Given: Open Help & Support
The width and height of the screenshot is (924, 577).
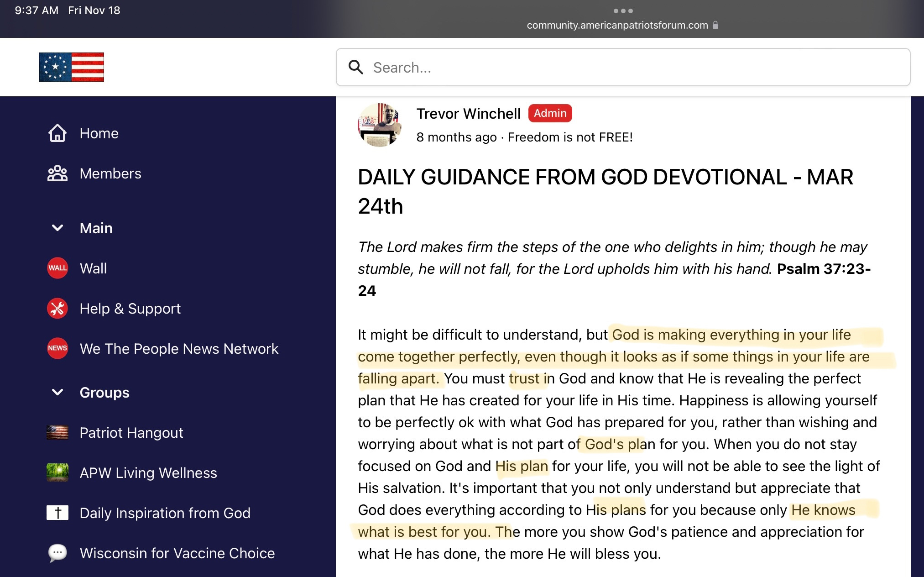Looking at the screenshot, I should [x=130, y=309].
